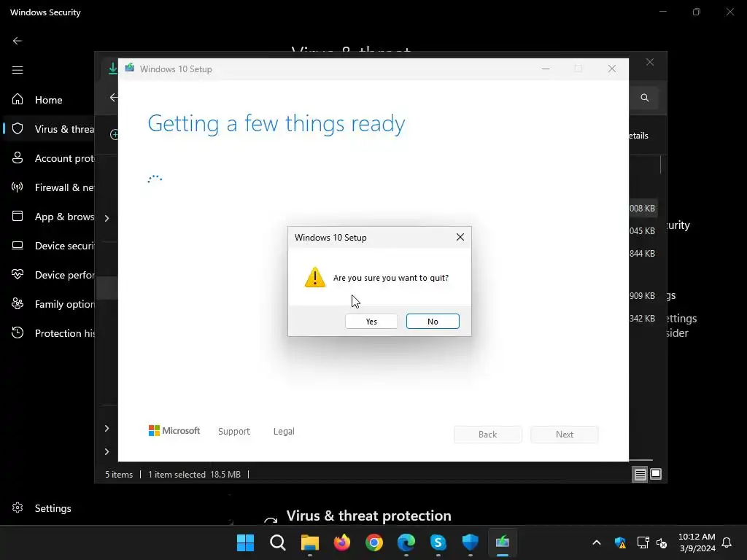Click the new item plus icon in File Explorer

[115, 135]
